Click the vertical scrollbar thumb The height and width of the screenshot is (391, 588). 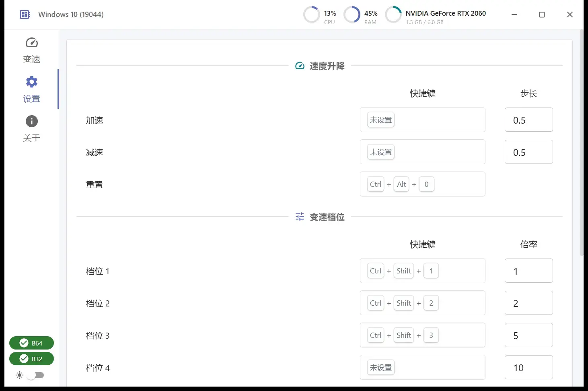point(582,143)
